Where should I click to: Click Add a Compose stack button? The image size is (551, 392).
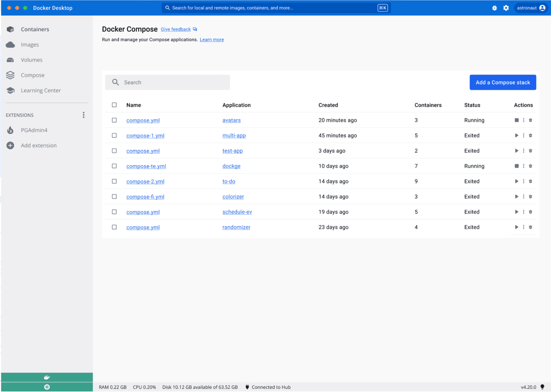(503, 83)
